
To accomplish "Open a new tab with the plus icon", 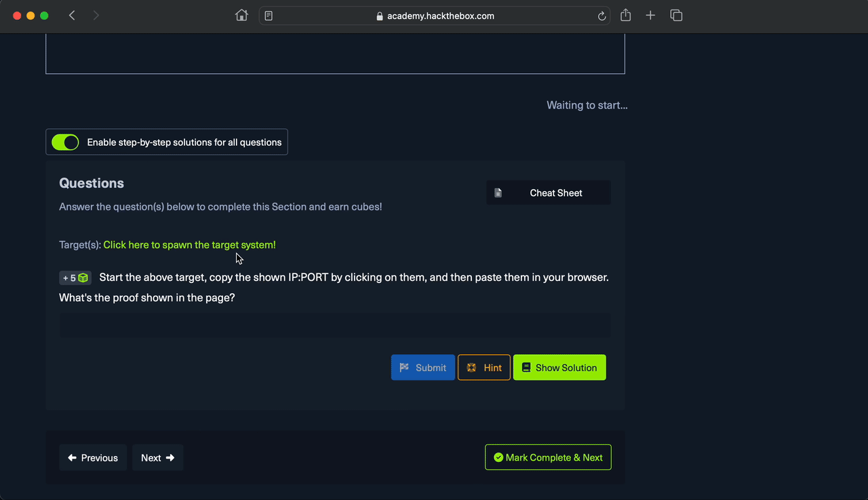I will tap(650, 16).
